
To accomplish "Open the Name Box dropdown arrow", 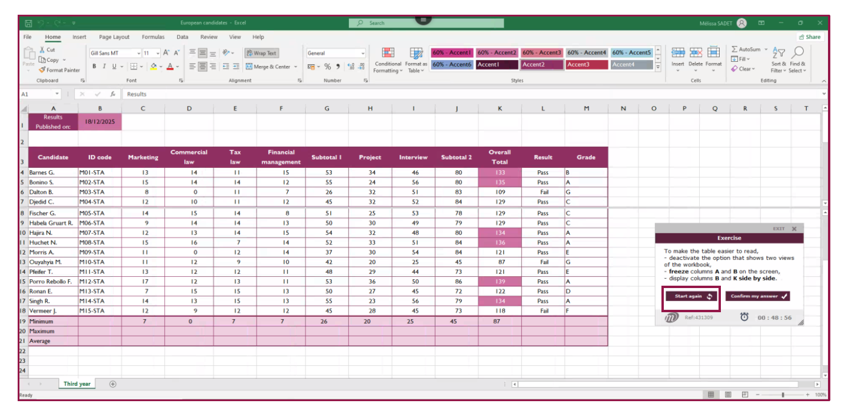I will 57,94.
